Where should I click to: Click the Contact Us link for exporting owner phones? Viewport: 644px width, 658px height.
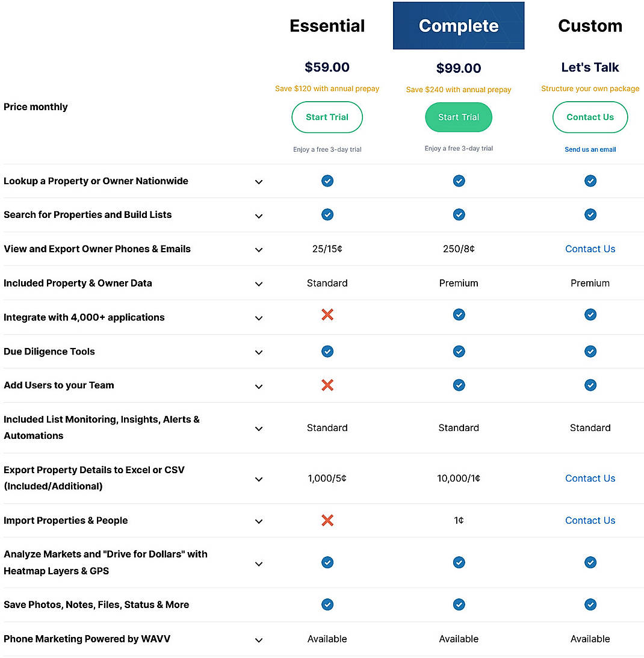[x=590, y=249]
